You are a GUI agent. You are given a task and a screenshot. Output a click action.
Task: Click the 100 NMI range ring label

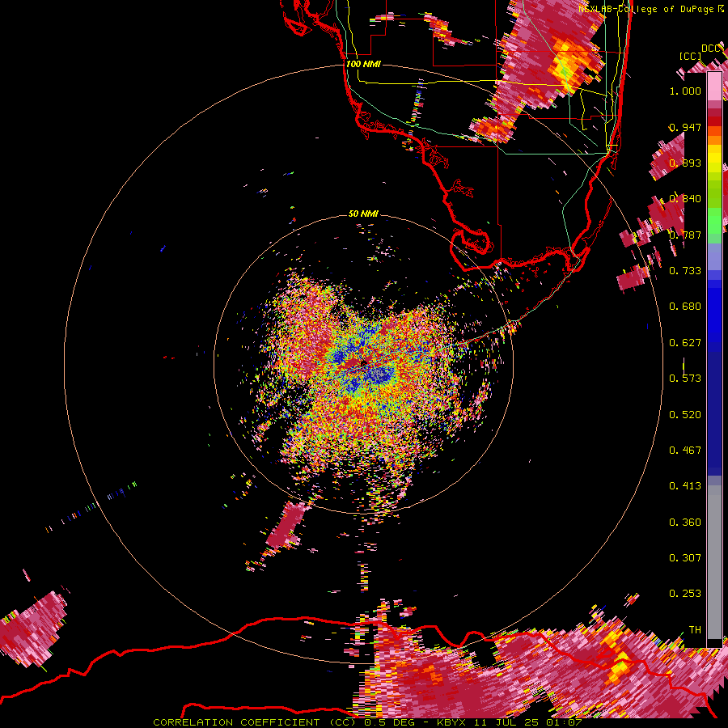point(363,64)
